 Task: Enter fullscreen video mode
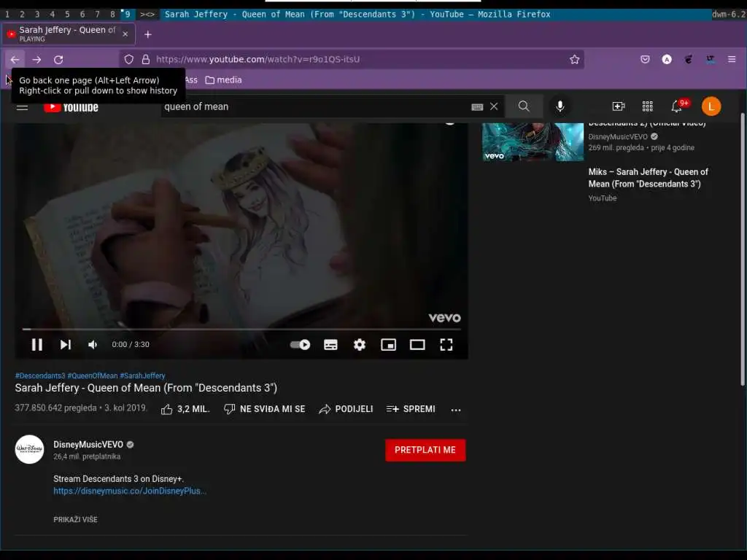pos(446,344)
